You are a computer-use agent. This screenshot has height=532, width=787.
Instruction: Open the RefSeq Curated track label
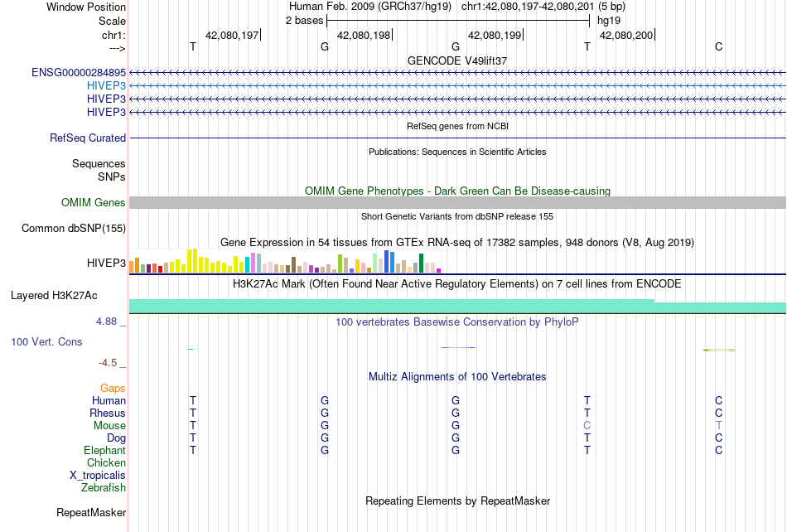[87, 138]
